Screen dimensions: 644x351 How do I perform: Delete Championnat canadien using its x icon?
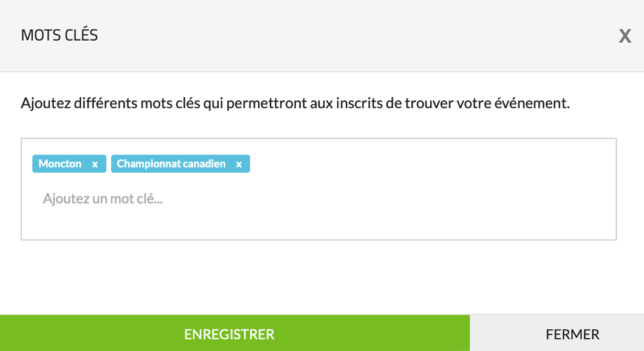tap(239, 164)
